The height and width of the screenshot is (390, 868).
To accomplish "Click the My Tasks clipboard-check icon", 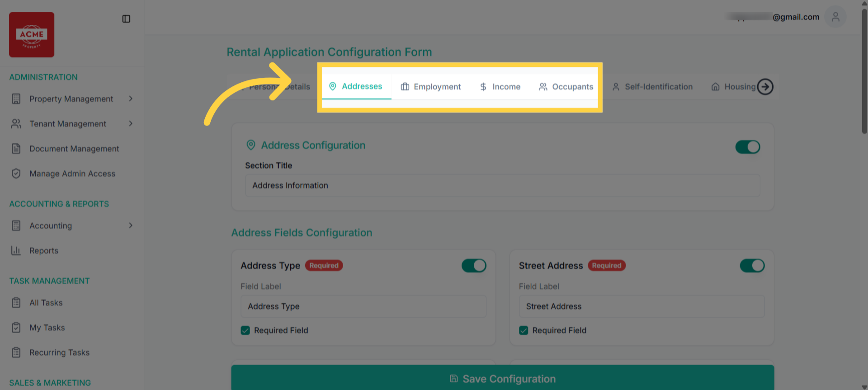I will [x=16, y=328].
